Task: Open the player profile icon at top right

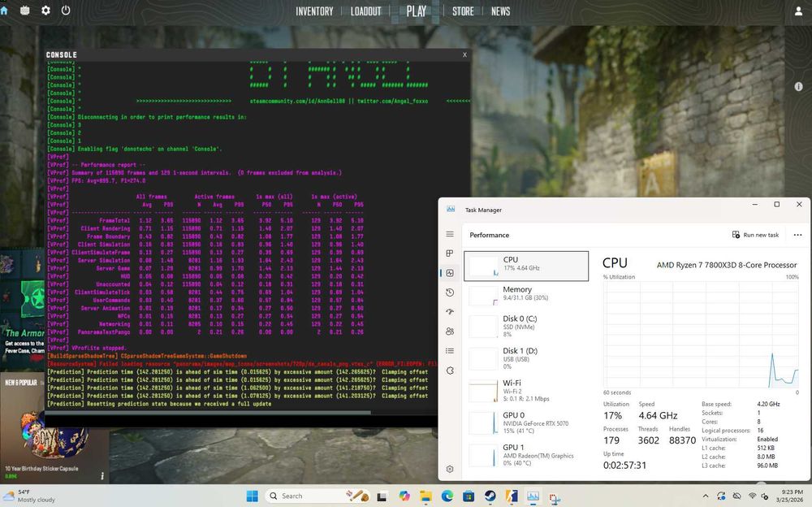Action: click(798, 11)
